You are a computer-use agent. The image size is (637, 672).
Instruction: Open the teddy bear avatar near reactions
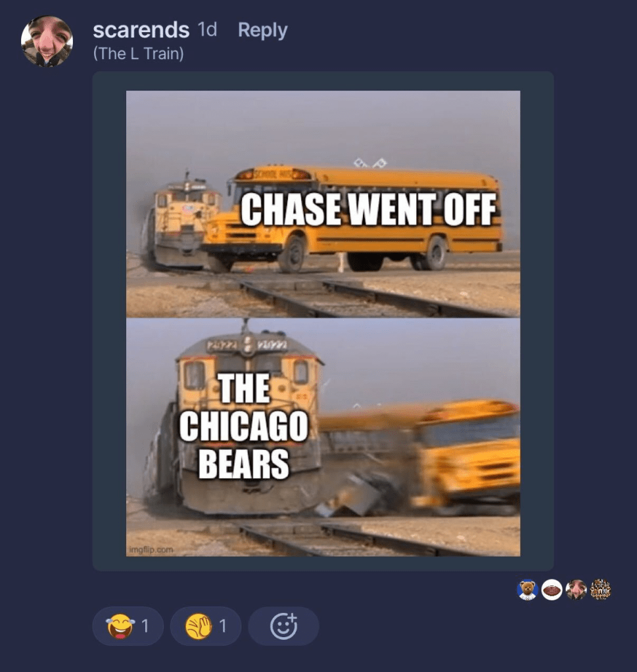(528, 590)
